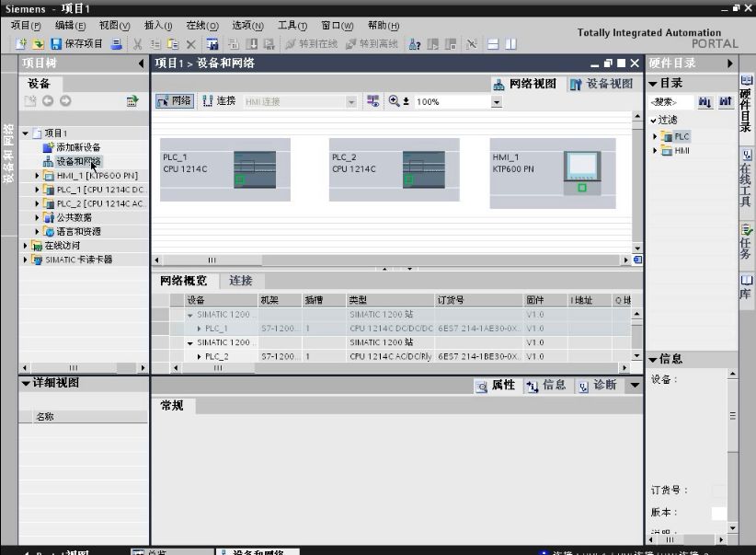The height and width of the screenshot is (555, 756).
Task: Select the PLC_2 CPU 1214C device
Action: (394, 170)
